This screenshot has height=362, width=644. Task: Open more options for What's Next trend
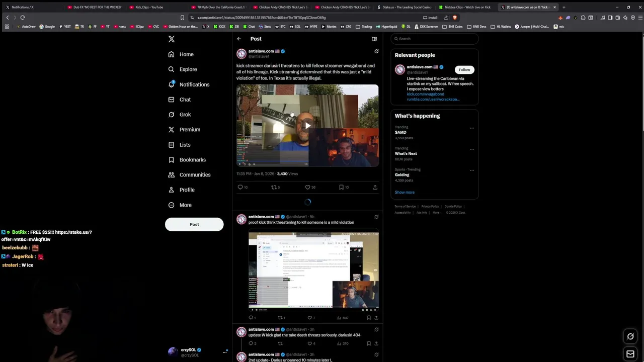click(x=472, y=149)
